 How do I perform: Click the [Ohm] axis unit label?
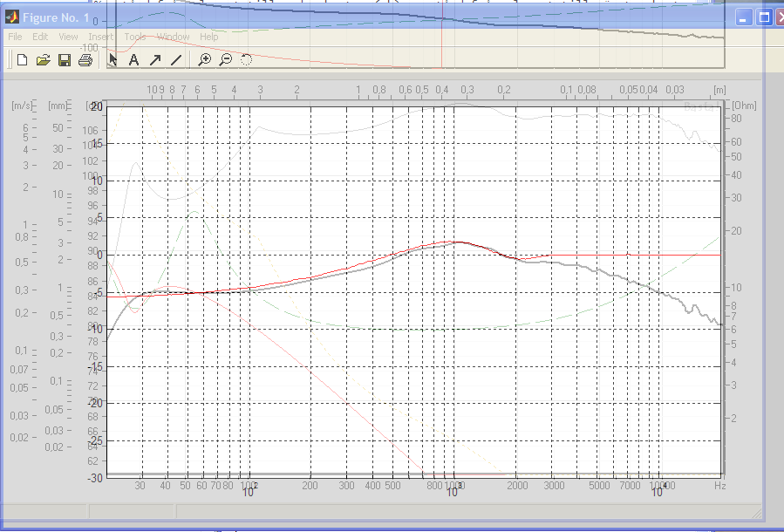point(744,106)
